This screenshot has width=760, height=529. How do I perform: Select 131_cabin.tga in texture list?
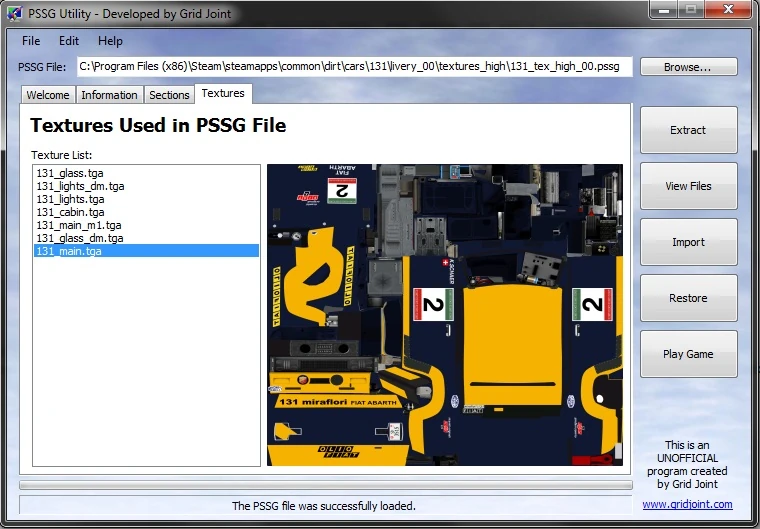146,212
